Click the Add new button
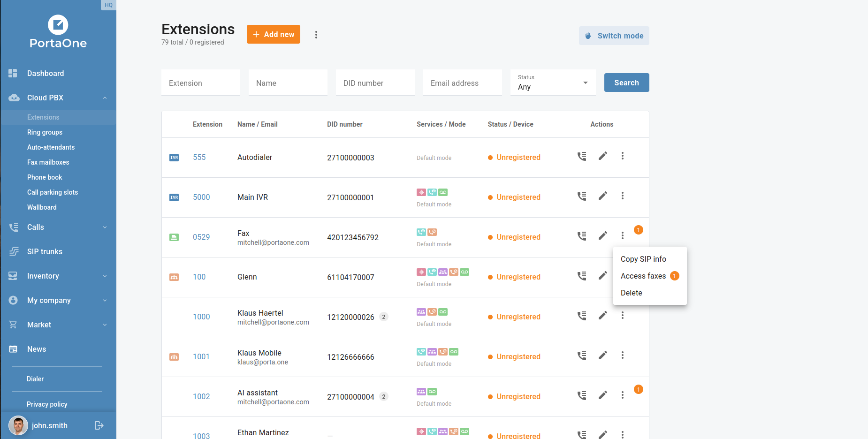868x439 pixels. point(274,34)
